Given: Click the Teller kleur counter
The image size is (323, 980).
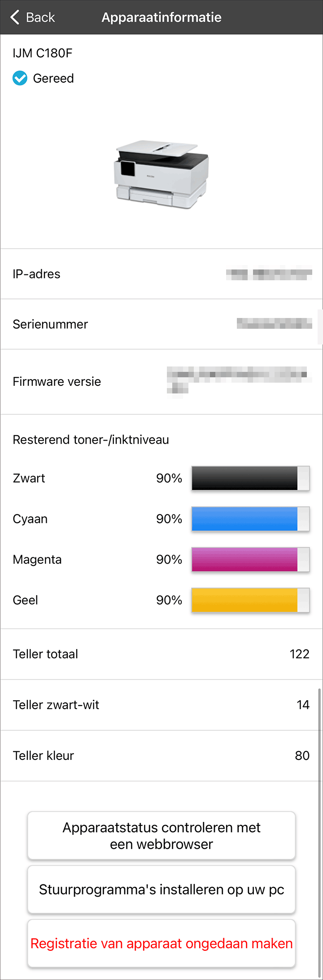Looking at the screenshot, I should pos(161,755).
